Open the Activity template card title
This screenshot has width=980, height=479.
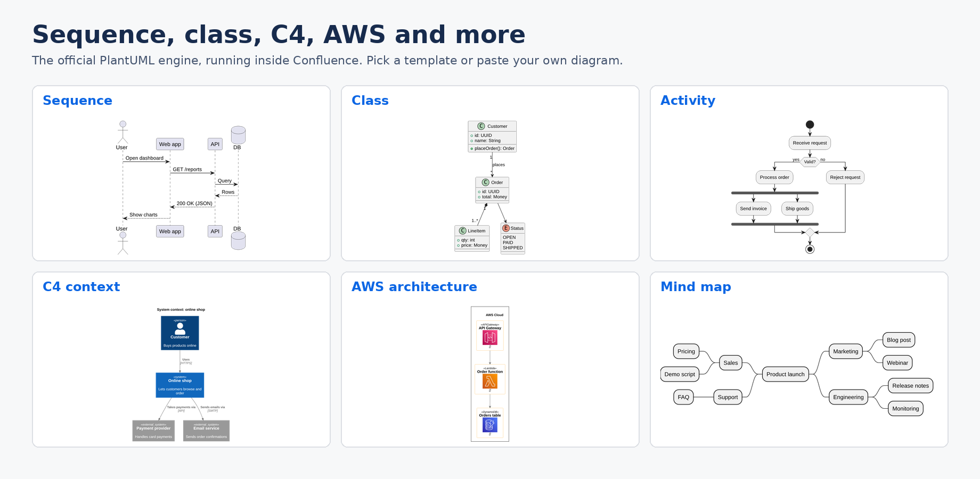(x=688, y=101)
